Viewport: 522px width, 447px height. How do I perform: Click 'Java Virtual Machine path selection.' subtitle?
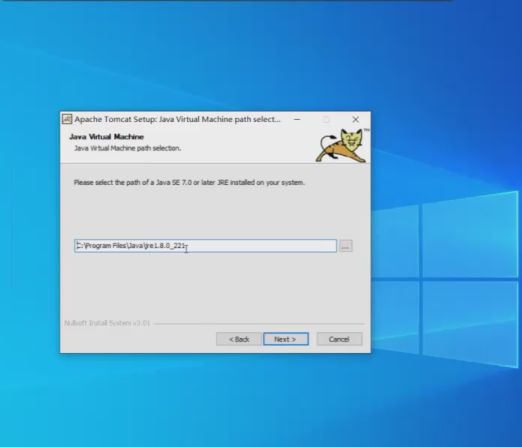coord(127,148)
